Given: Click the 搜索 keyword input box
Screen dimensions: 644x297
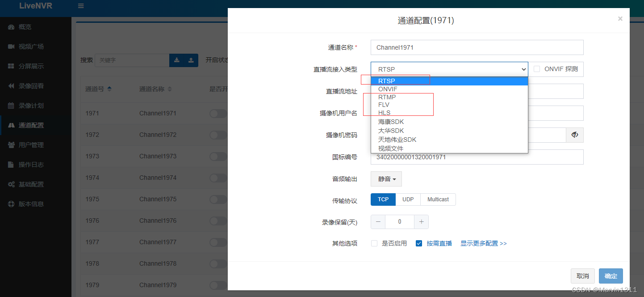Looking at the screenshot, I should pyautogui.click(x=132, y=60).
